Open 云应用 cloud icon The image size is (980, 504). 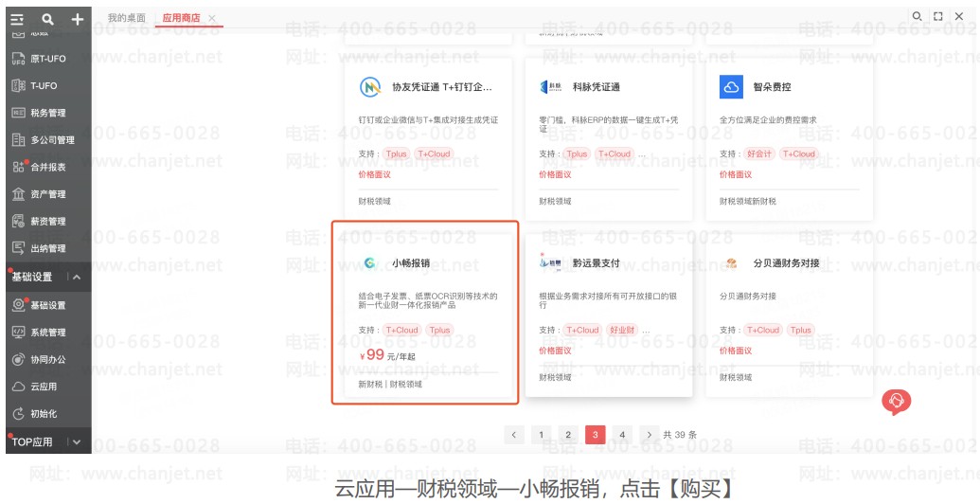pos(19,387)
